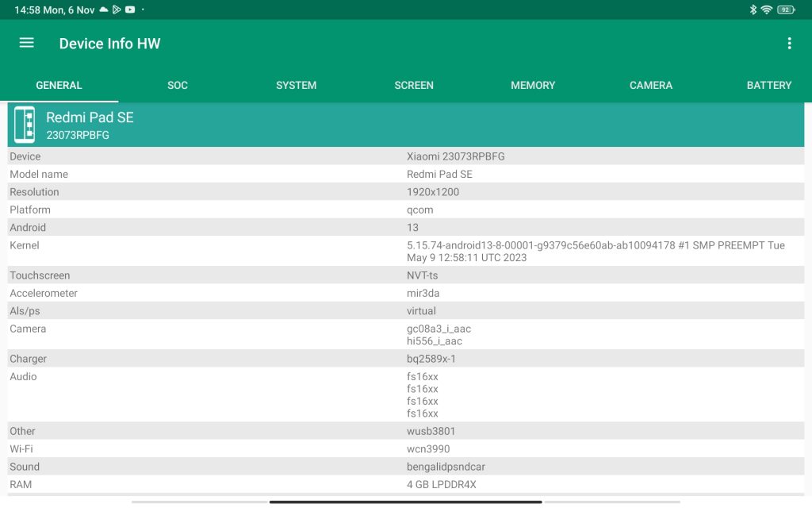This screenshot has height=508, width=812.
Task: Tap the Wi-Fi status icon
Action: [x=766, y=10]
